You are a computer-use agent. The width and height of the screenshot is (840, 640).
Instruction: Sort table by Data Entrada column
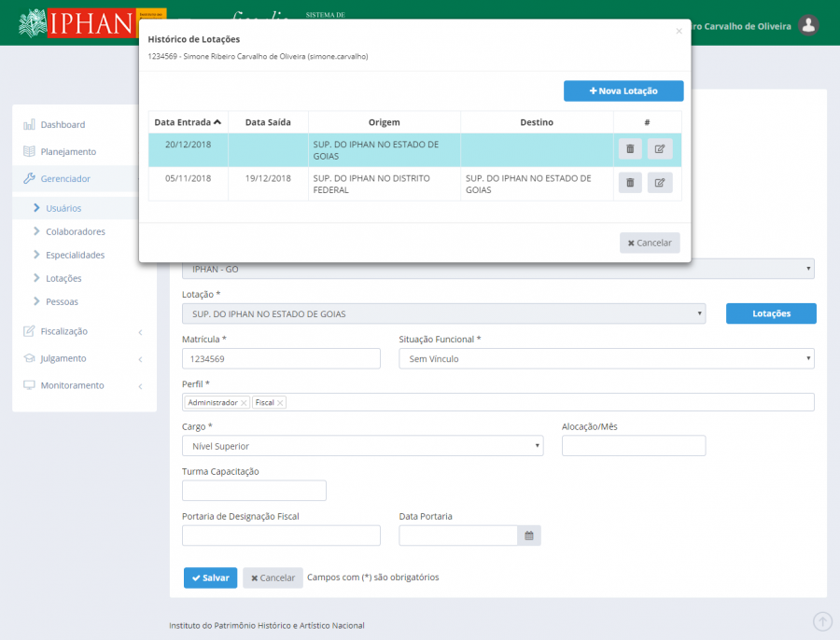point(188,122)
